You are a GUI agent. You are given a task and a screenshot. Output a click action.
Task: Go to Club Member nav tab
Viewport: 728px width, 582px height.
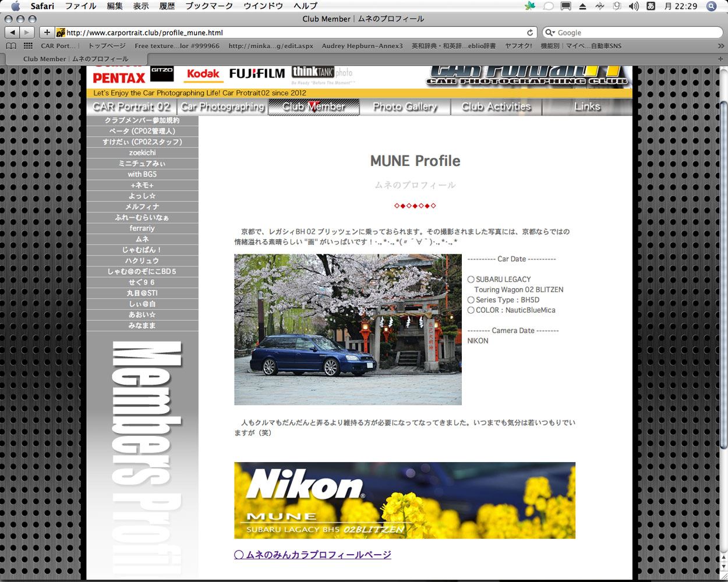coord(314,107)
